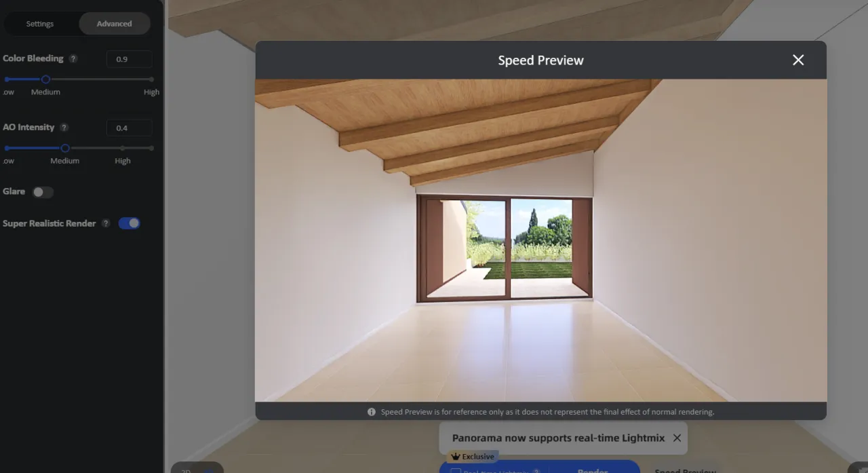Click the Super Realistic Render help icon
Viewport: 868px width, 473px height.
106,223
